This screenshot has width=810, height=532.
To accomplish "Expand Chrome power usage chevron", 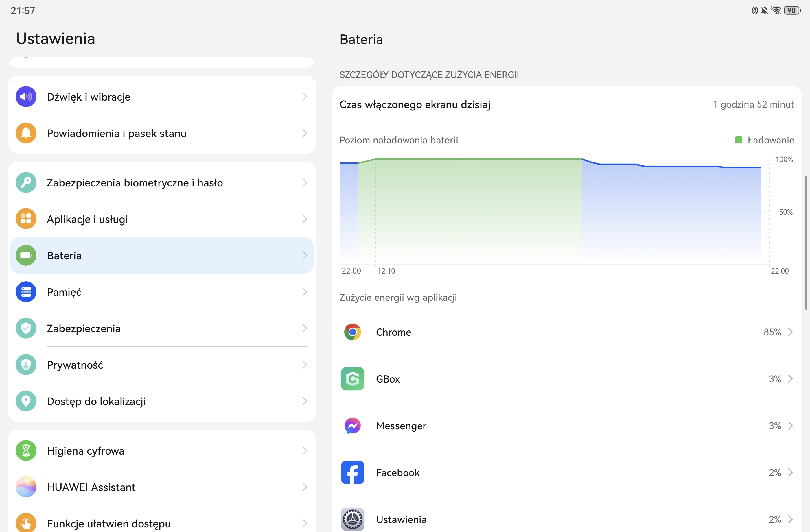I will pyautogui.click(x=790, y=332).
